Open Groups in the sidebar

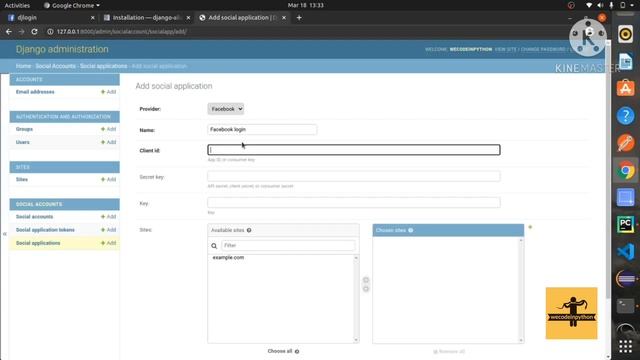coord(24,129)
